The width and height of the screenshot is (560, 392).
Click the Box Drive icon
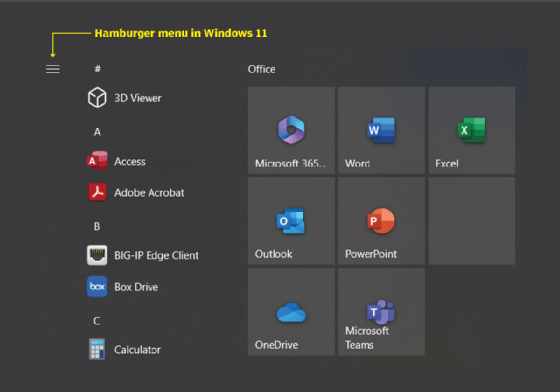(97, 286)
